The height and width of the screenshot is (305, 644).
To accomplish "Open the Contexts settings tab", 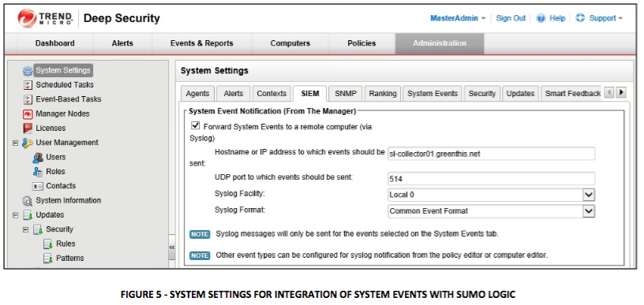I will click(271, 94).
